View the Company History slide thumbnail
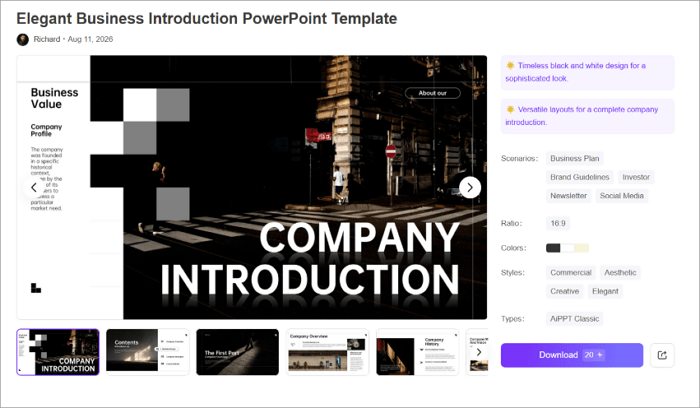Screen dimensions: 700x408 [x=417, y=352]
